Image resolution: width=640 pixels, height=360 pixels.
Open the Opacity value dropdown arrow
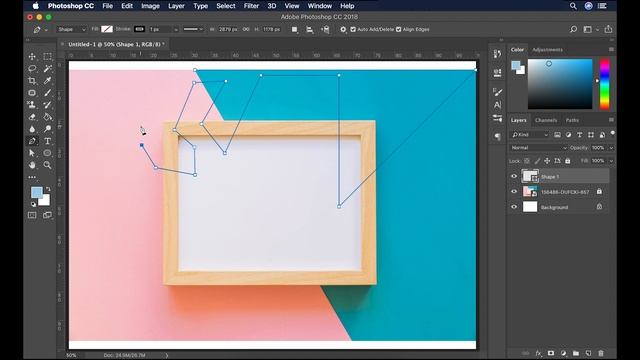611,148
